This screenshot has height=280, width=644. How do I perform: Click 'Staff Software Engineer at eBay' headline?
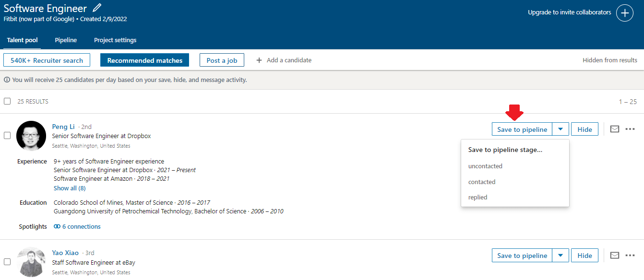(x=94, y=263)
